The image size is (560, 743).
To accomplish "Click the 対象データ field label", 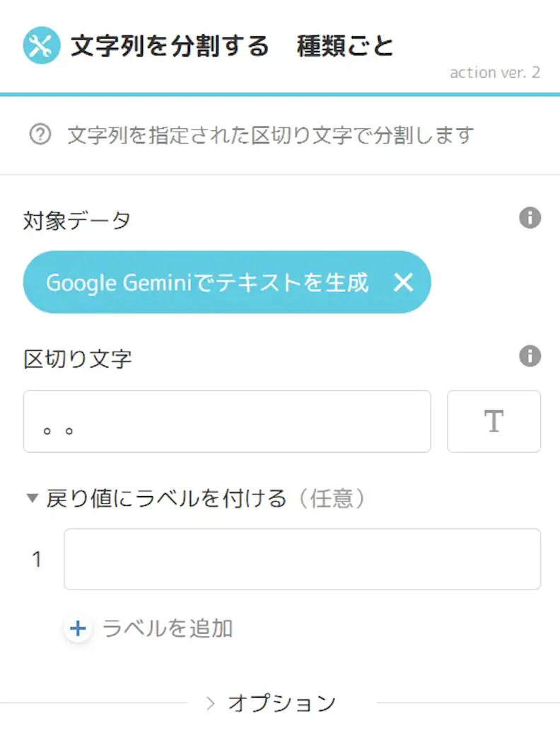I will [76, 220].
